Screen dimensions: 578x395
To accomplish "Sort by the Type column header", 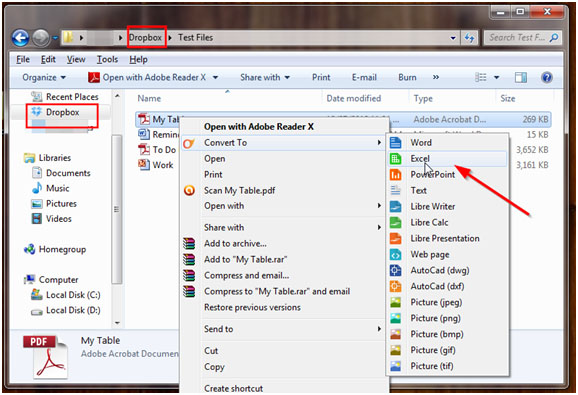I will [423, 98].
